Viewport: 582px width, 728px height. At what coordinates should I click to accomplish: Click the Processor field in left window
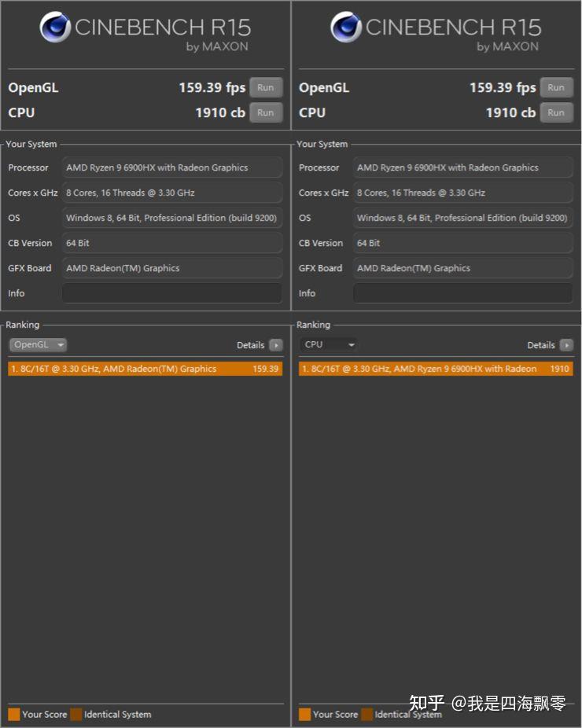172,167
